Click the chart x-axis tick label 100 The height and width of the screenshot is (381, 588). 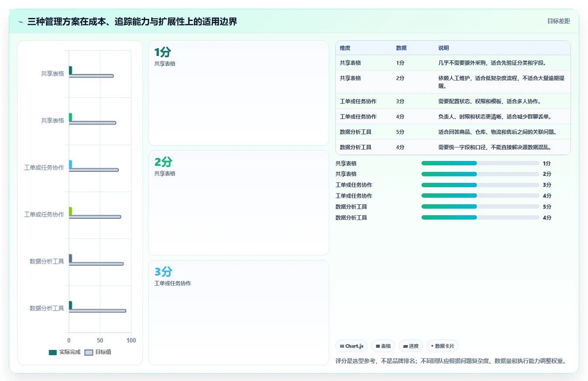click(x=131, y=340)
